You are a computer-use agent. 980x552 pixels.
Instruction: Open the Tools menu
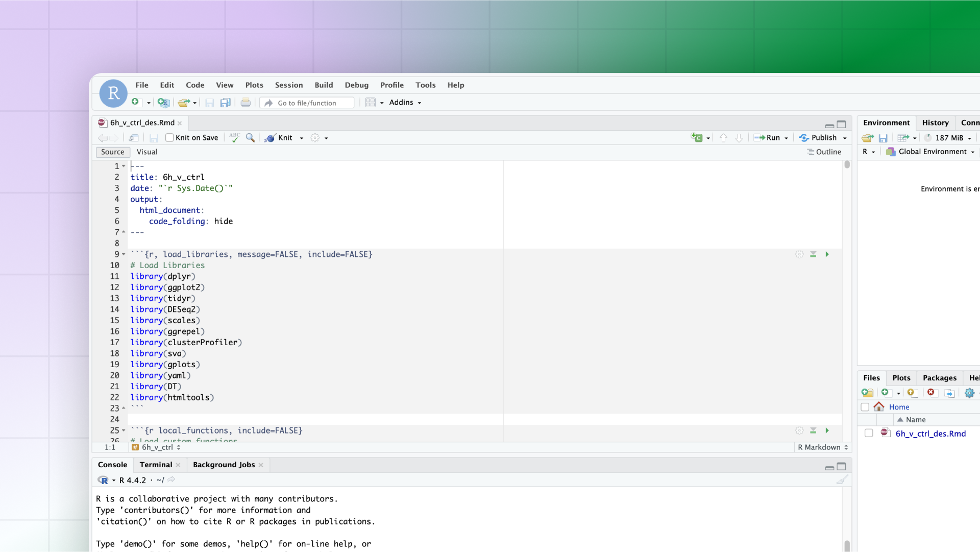[x=426, y=85]
